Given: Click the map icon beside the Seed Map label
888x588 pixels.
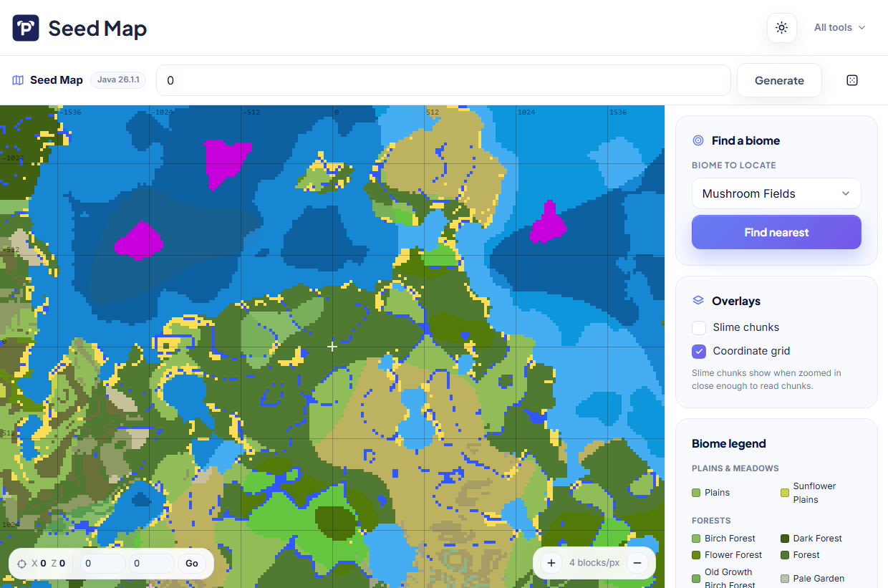Looking at the screenshot, I should 18,80.
